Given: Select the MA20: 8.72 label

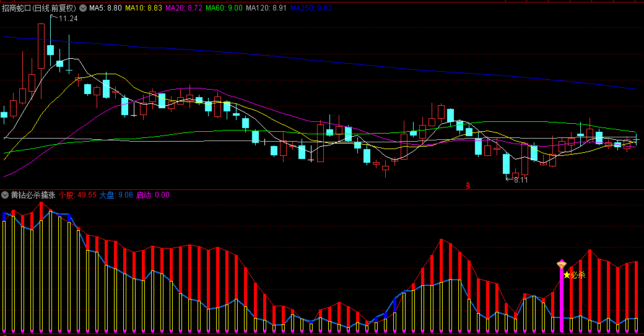Looking at the screenshot, I should (183, 8).
